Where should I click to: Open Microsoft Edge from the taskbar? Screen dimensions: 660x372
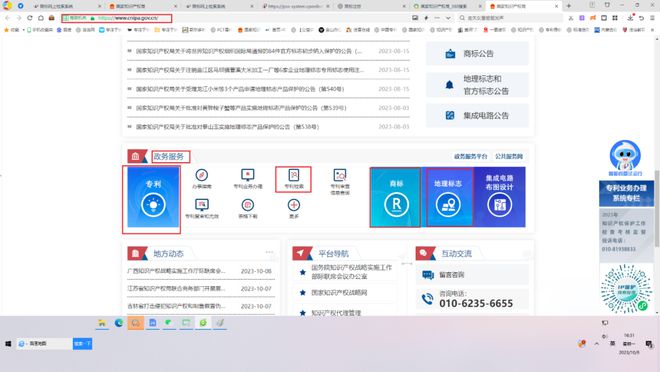(x=119, y=323)
